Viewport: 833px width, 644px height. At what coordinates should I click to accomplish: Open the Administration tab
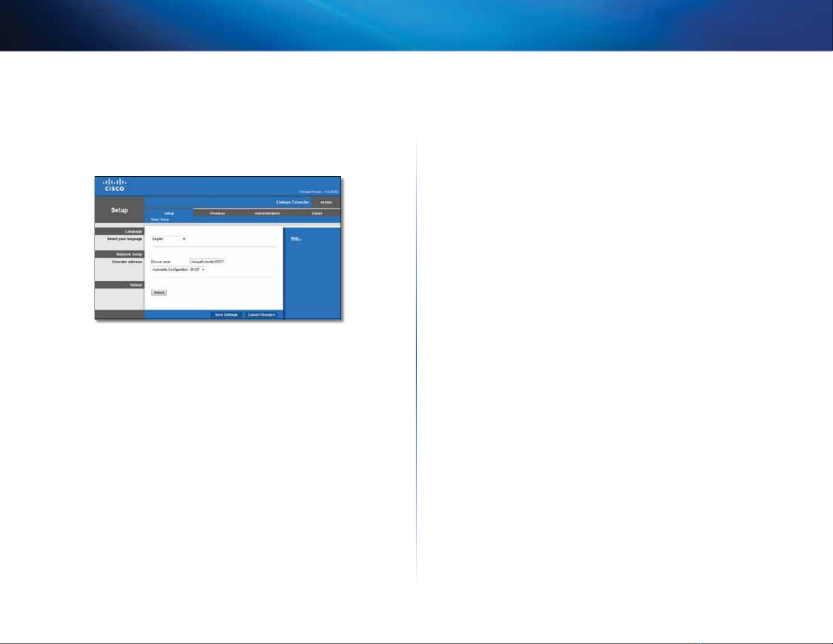pyautogui.click(x=267, y=213)
